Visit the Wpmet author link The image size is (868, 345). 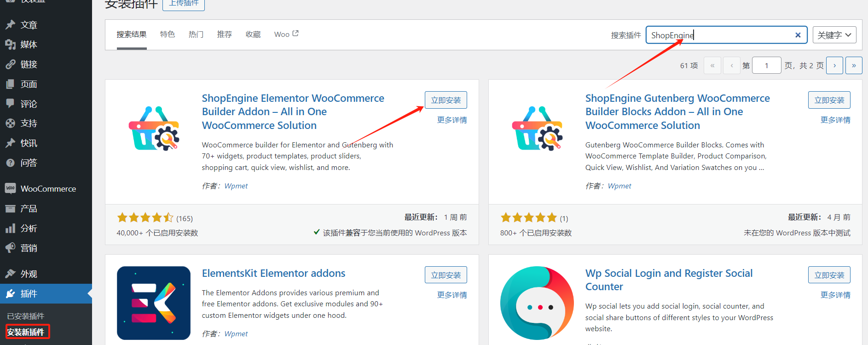[236, 186]
